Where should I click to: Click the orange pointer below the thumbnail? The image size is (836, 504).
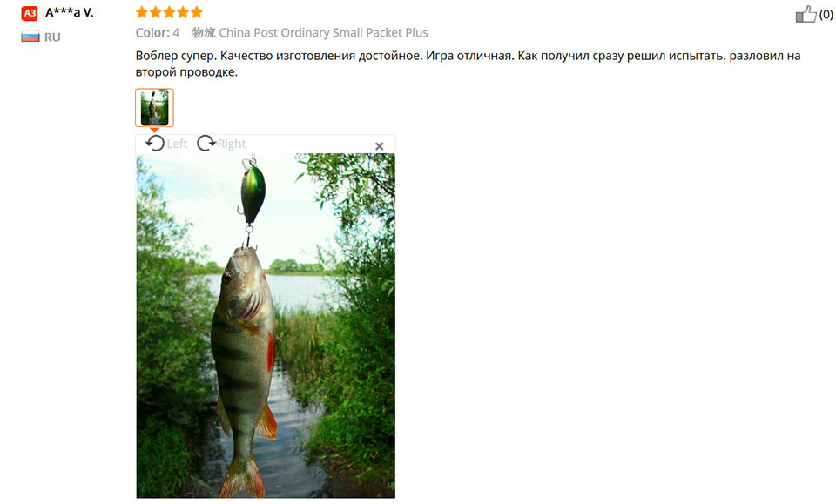pos(155,130)
